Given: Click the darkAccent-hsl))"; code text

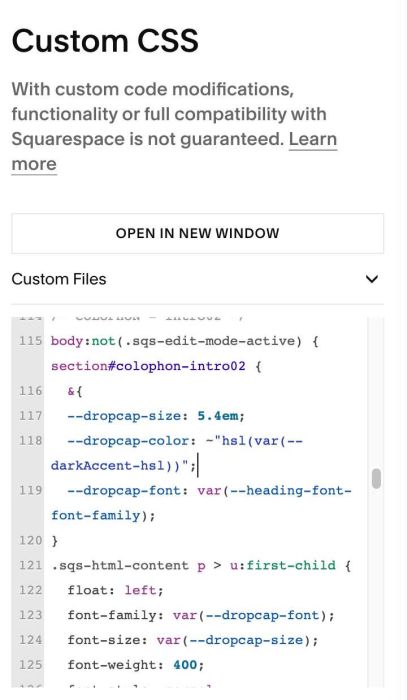Looking at the screenshot, I should tap(123, 466).
